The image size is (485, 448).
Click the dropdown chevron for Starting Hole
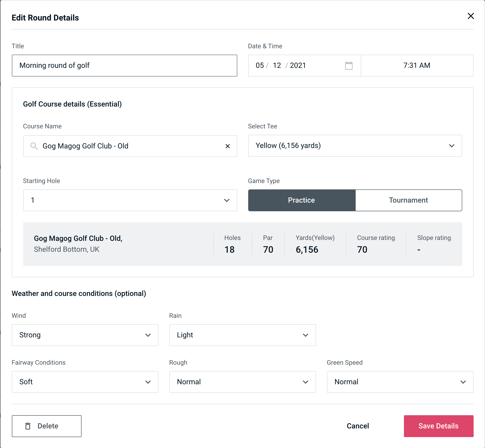pos(226,201)
